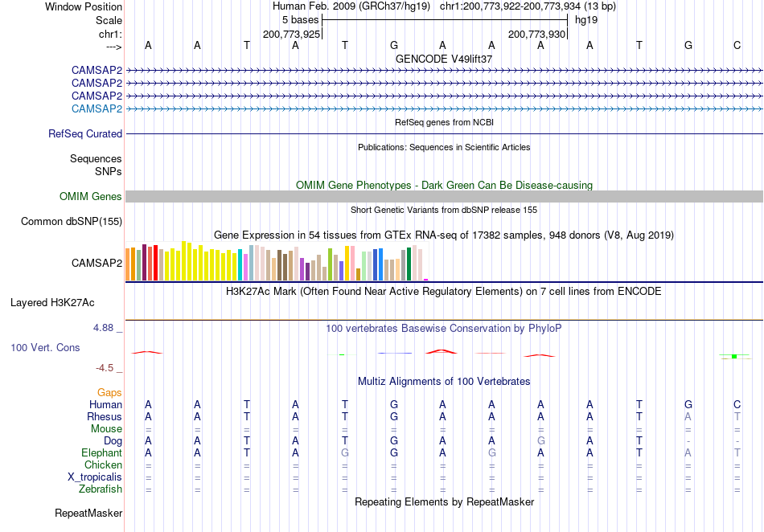Click the Scale ruler bar labeled 5 bases
This screenshot has height=532, width=764.
[445, 20]
